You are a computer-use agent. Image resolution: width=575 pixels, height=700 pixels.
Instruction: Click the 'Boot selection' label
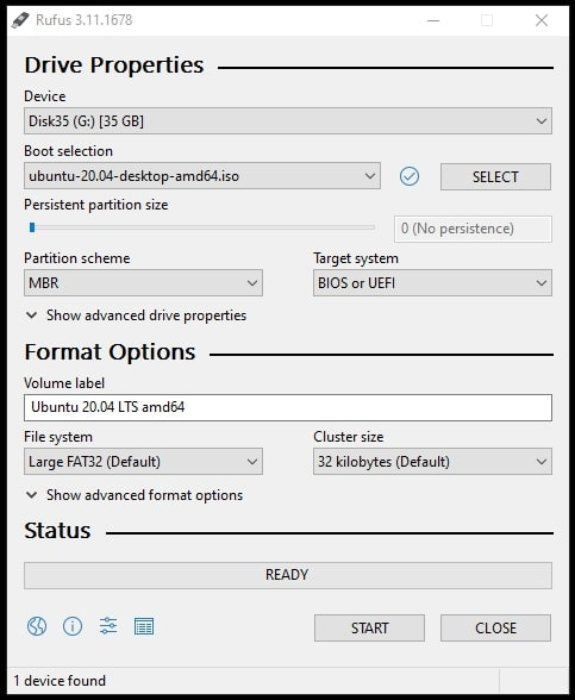[68, 151]
